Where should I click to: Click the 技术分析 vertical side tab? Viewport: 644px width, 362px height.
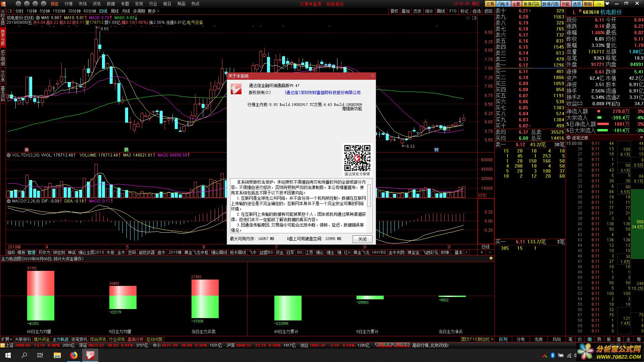(x=3, y=38)
